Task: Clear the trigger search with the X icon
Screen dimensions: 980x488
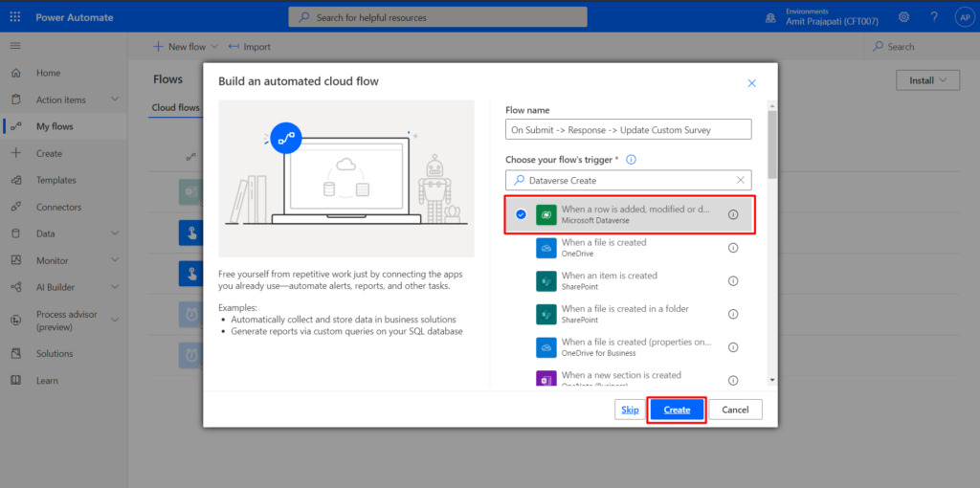Action: (x=741, y=180)
